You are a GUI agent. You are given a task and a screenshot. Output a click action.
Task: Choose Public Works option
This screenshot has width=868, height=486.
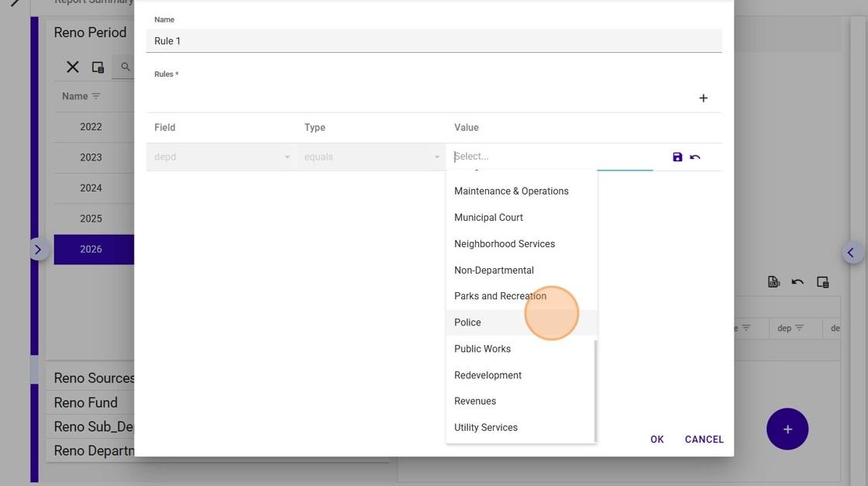tap(521, 349)
